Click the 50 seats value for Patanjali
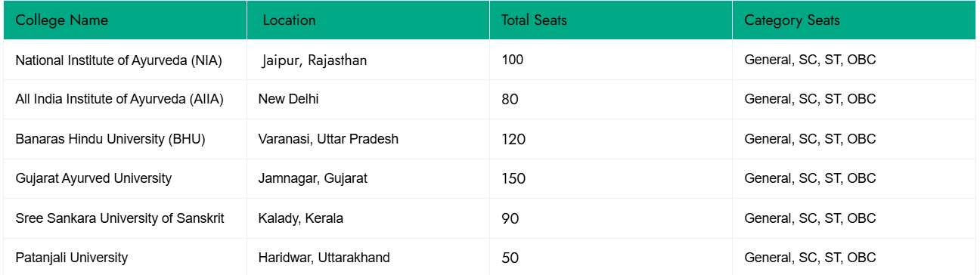The height and width of the screenshot is (275, 980). 510,258
